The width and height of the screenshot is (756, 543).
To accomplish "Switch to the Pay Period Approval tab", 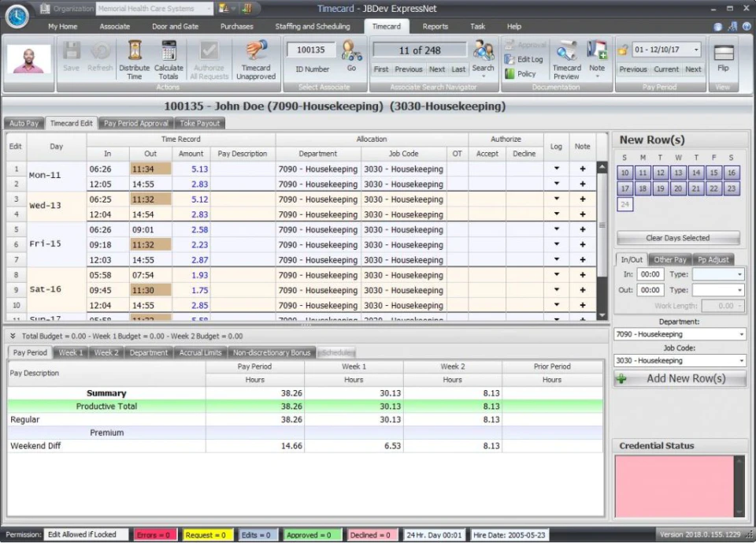I will pos(136,123).
